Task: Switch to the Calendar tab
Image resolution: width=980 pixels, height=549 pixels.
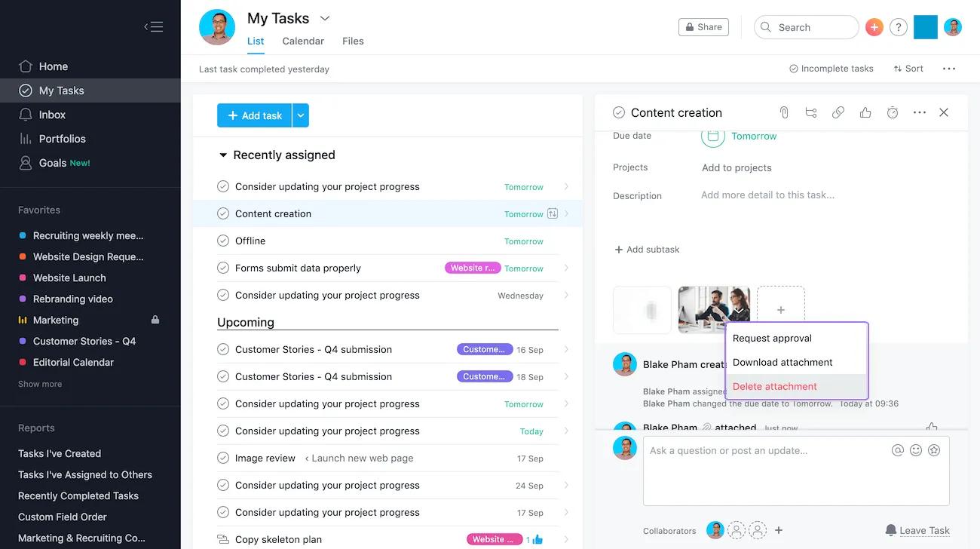Action: click(302, 41)
